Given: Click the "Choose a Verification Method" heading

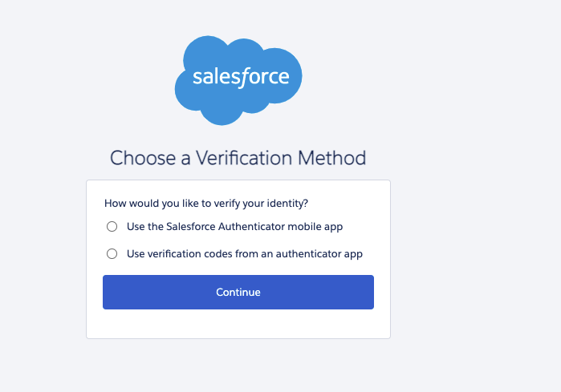Looking at the screenshot, I should [238, 158].
